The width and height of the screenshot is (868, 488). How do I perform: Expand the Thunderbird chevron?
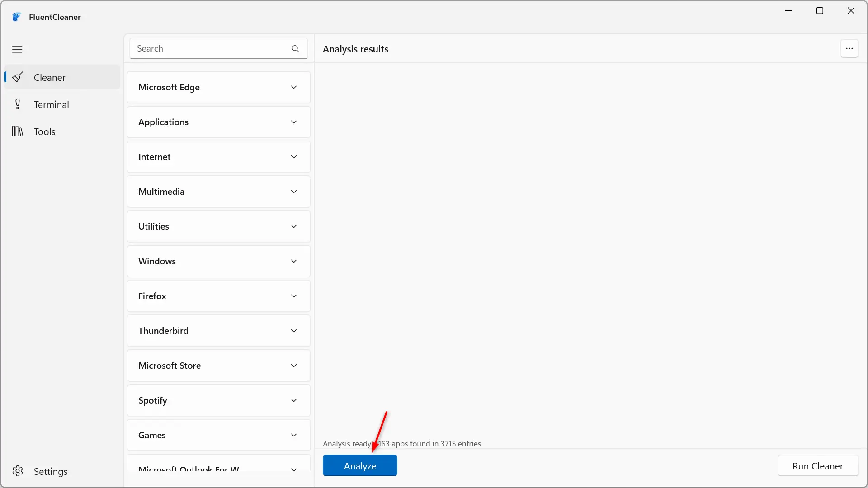point(294,331)
